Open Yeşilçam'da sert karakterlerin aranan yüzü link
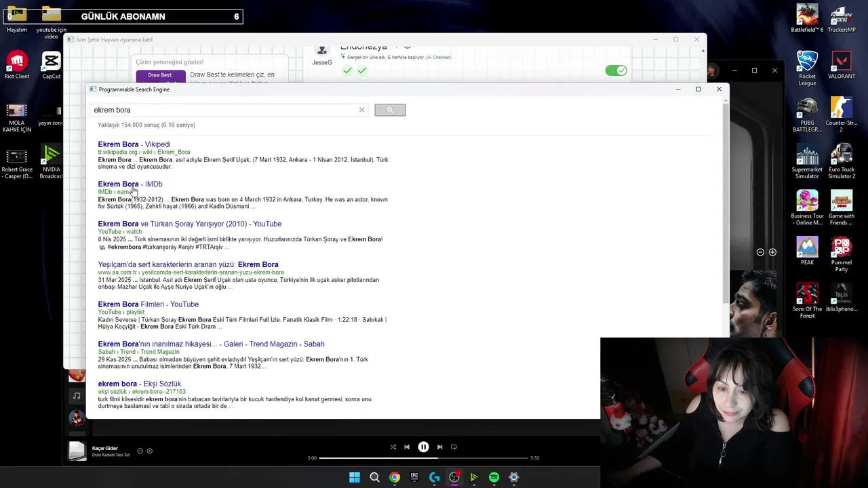 click(x=188, y=264)
